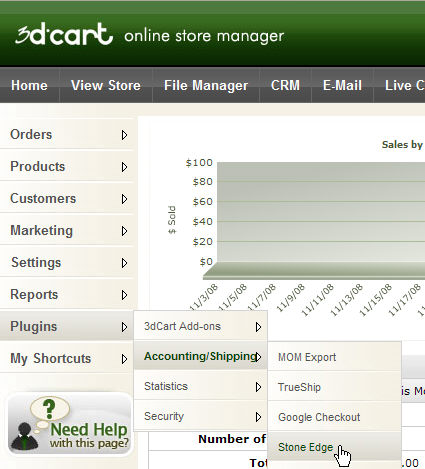425x469 pixels.
Task: Expand the arrow next to Orders
Action: 124,135
